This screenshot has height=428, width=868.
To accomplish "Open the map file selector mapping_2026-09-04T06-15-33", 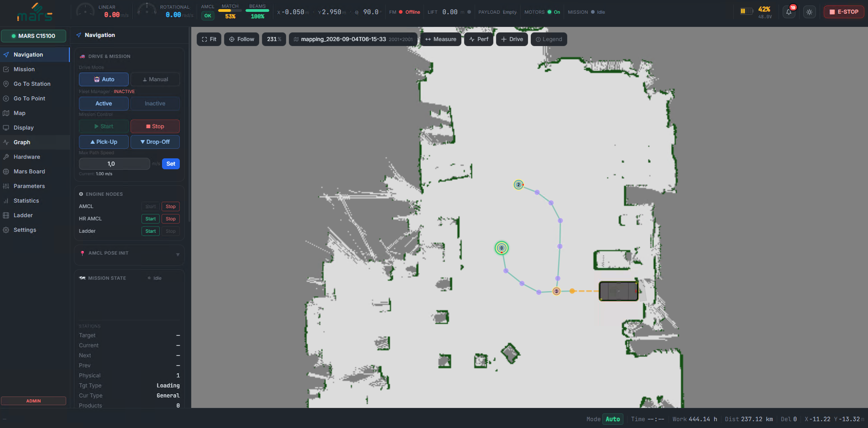I will [353, 39].
